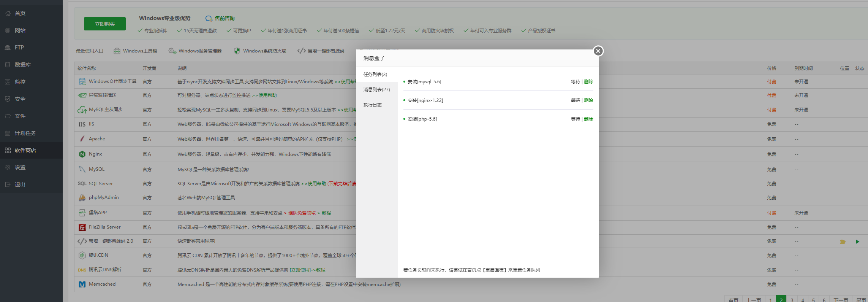Viewport: 868px width, 302px height.
Task: Click the 安装[php-5.6] task text
Action: (422, 119)
